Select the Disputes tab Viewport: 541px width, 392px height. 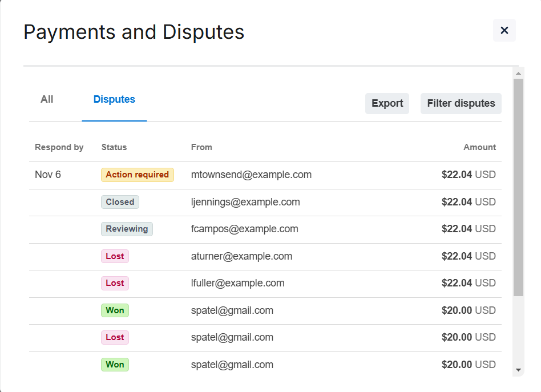click(x=114, y=99)
